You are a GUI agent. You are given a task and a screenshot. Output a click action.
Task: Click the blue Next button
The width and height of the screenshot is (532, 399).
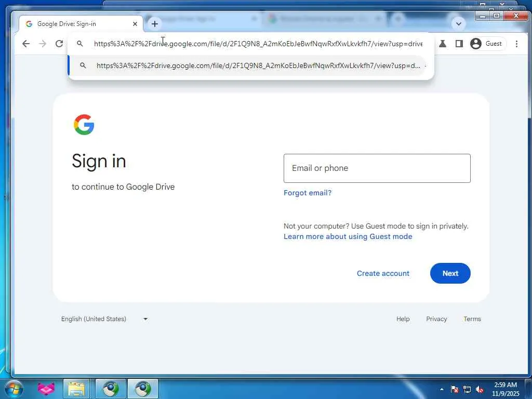(450, 273)
